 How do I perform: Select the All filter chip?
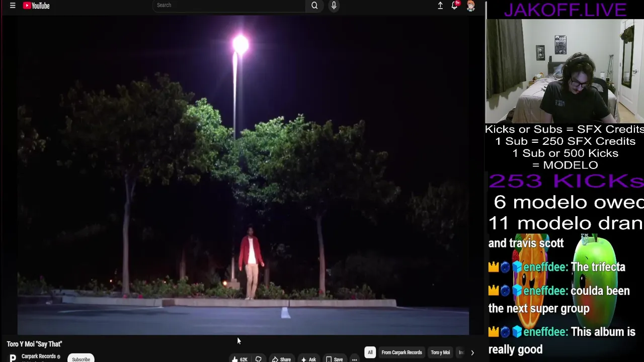tap(370, 352)
